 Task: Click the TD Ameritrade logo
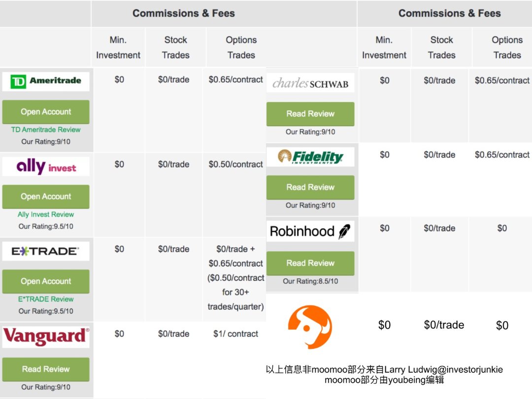click(x=46, y=81)
